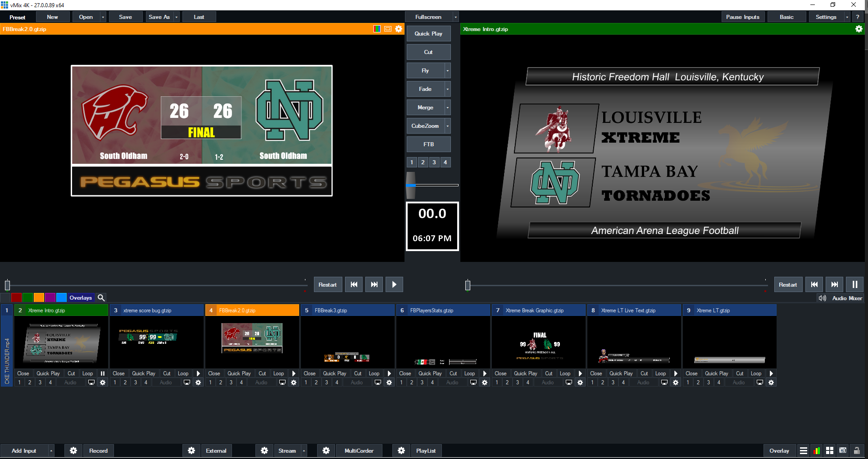Image resolution: width=868 pixels, height=459 pixels.
Task: Click the gear icon left of Stream
Action: (264, 450)
